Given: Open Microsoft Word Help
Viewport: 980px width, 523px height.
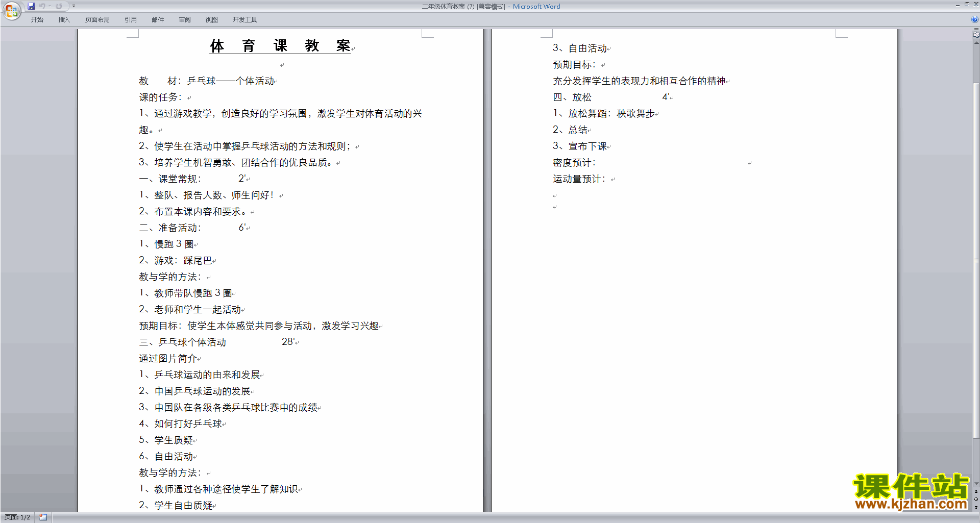Looking at the screenshot, I should click(x=974, y=20).
